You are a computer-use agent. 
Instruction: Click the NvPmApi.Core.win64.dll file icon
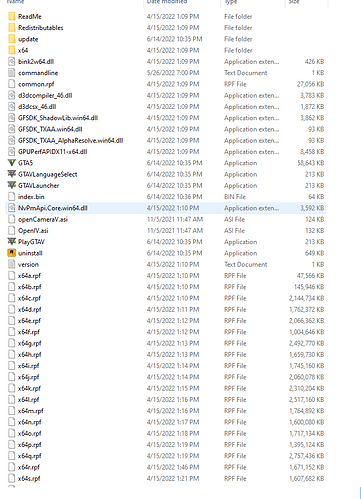[12, 208]
